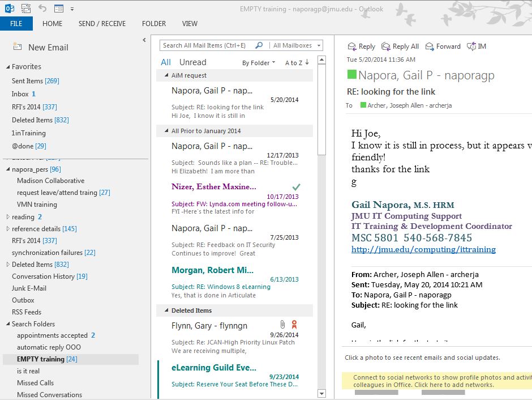This screenshot has width=532, height=400.
Task: Switch to the VIEW ribbon tab
Action: tap(190, 23)
